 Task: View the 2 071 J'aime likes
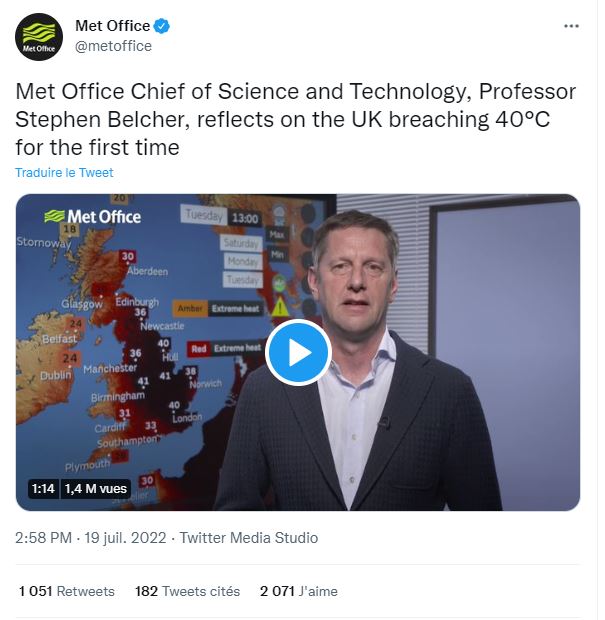point(298,591)
